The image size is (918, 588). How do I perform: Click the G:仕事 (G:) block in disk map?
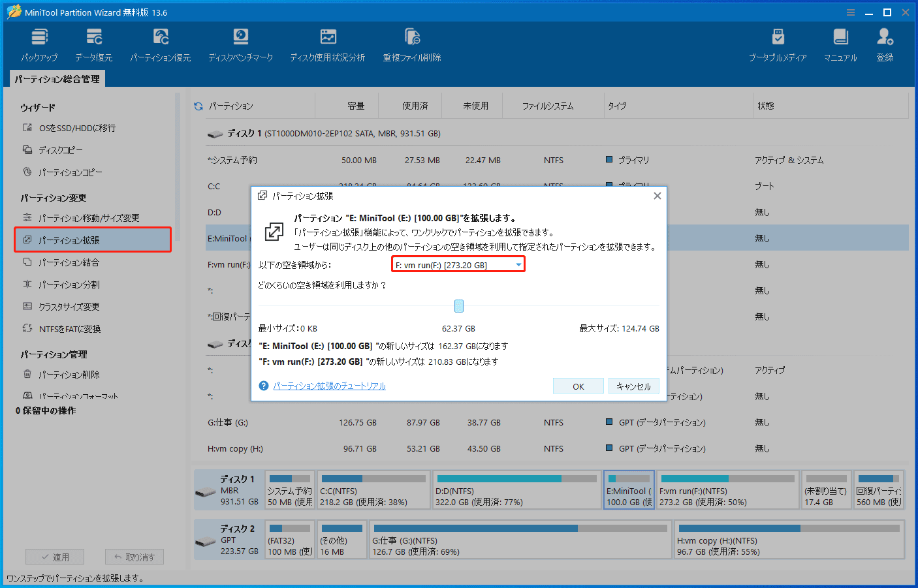click(x=520, y=540)
